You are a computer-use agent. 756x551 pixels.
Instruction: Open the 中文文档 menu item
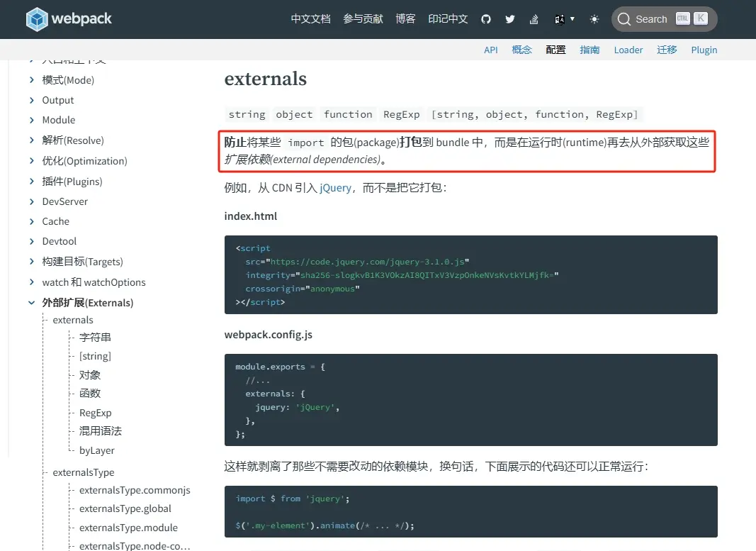[310, 19]
